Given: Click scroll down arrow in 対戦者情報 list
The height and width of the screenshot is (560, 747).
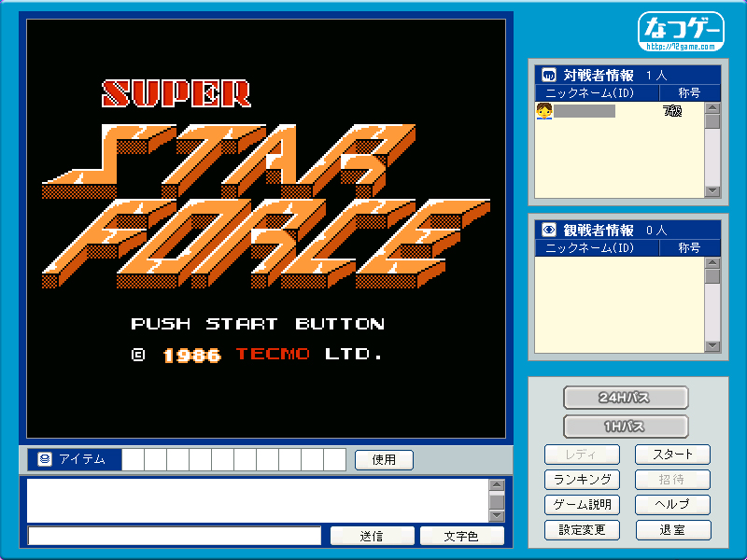Looking at the screenshot, I should (712, 191).
